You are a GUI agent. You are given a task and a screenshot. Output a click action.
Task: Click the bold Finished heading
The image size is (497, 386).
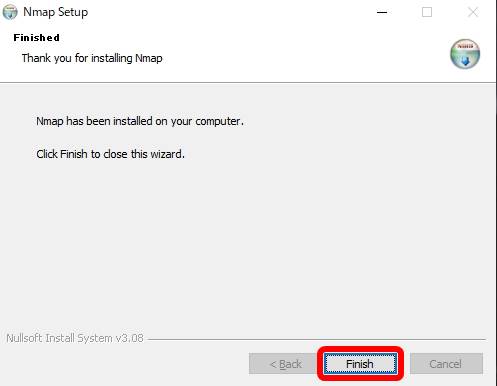(37, 38)
